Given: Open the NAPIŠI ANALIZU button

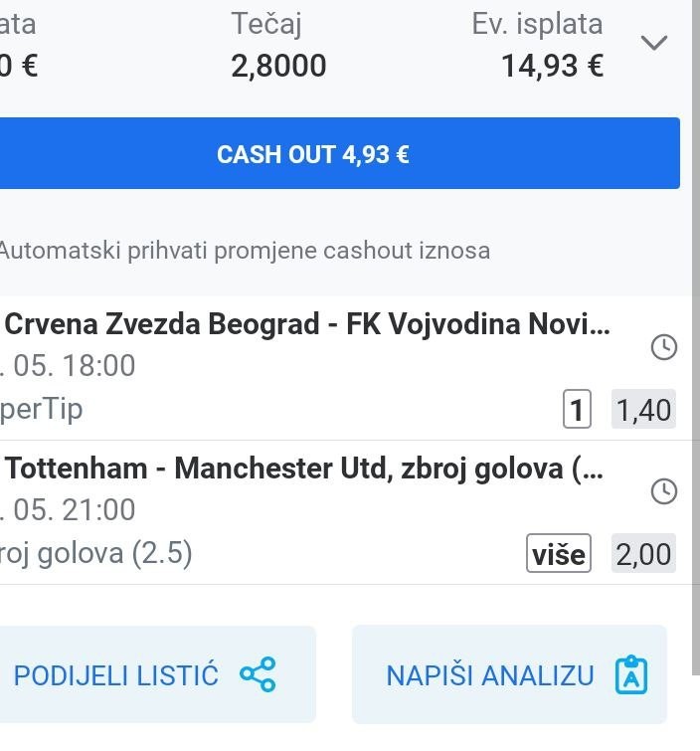Looking at the screenshot, I should 509,674.
